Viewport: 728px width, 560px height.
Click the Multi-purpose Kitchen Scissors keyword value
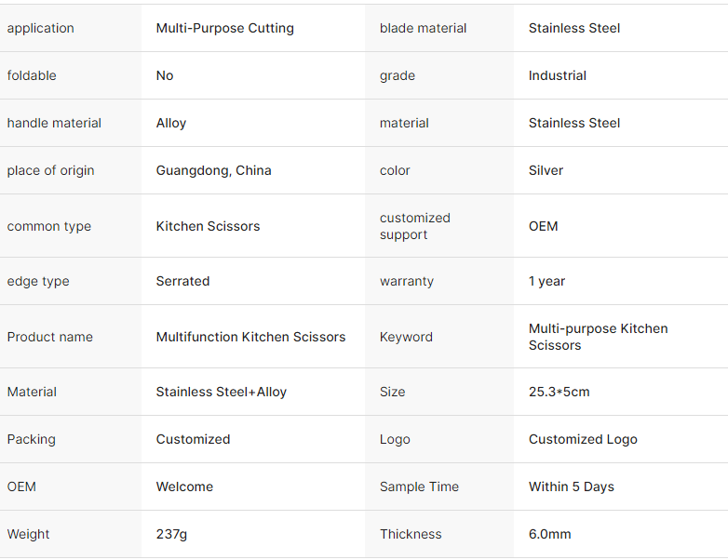pyautogui.click(x=598, y=337)
